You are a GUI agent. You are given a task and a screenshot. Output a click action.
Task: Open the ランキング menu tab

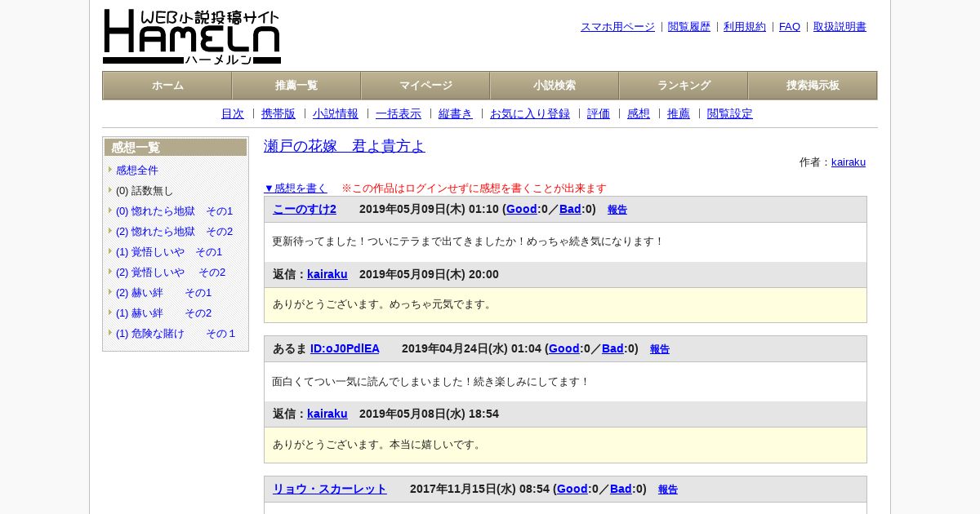(x=684, y=86)
